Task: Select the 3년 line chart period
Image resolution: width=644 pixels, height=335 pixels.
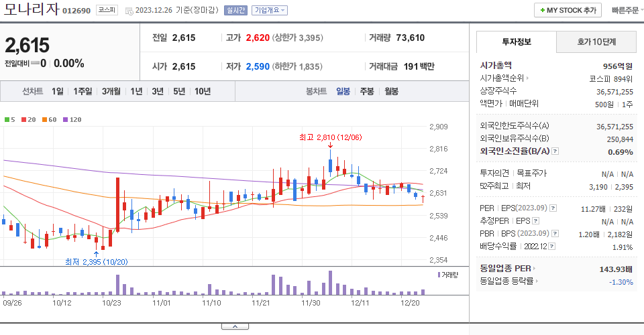Action: tap(158, 91)
